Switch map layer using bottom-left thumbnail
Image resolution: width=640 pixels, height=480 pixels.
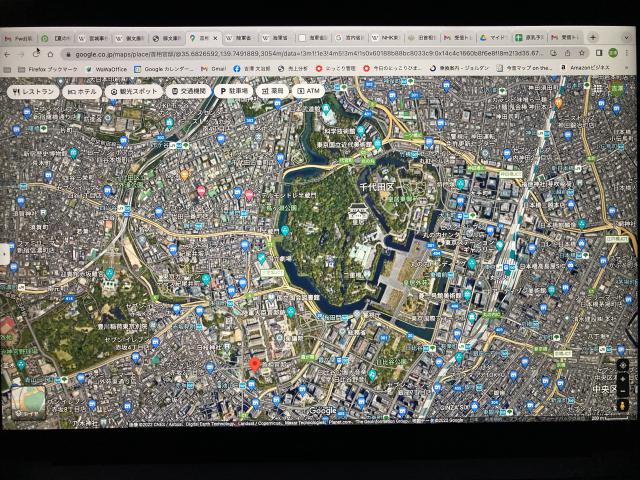click(x=28, y=402)
